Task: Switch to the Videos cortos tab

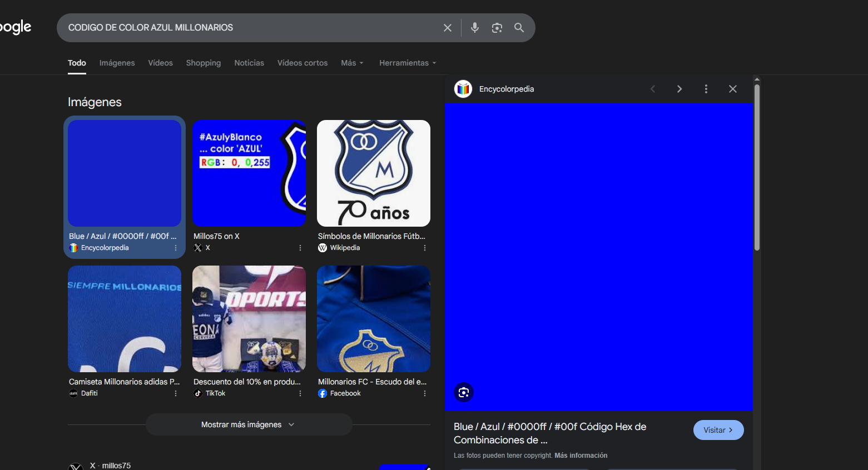Action: click(302, 63)
